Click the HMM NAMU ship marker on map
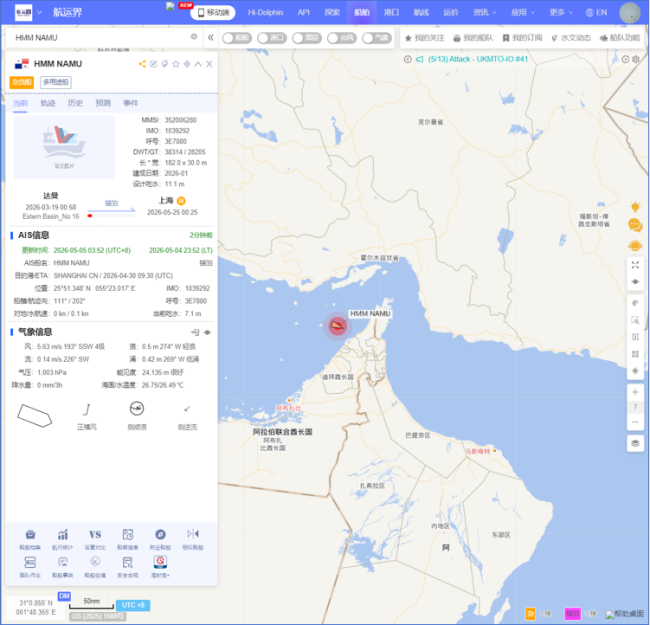The image size is (650, 625). (338, 326)
